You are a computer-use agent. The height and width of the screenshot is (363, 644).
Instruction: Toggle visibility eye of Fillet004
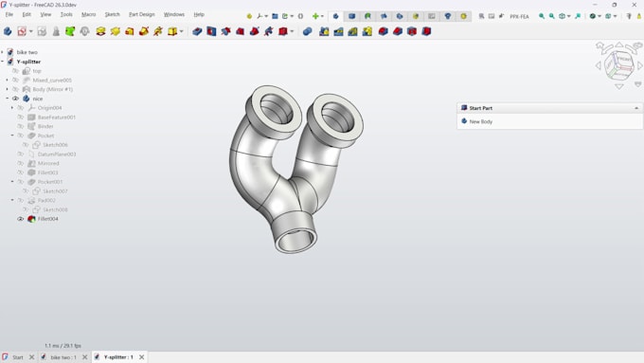pyautogui.click(x=20, y=219)
